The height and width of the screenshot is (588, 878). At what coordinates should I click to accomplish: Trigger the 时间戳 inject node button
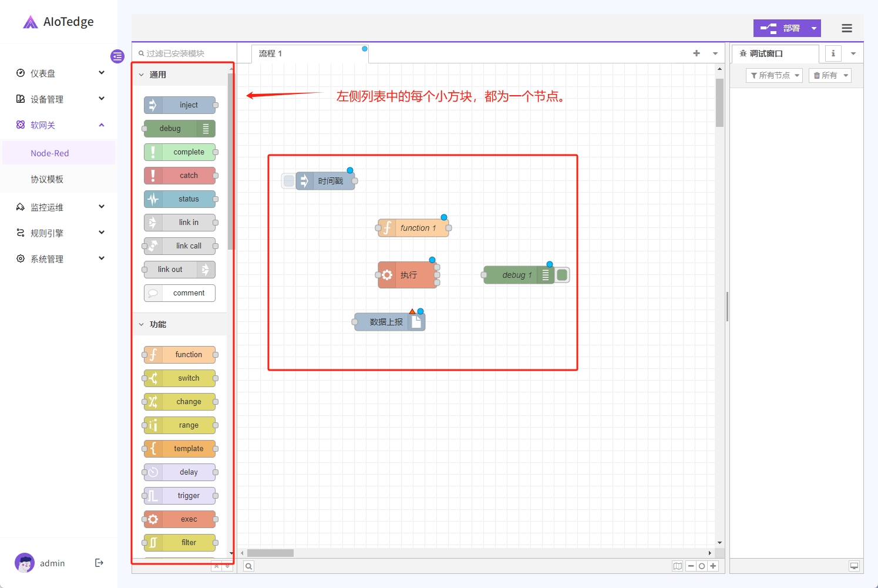click(289, 181)
